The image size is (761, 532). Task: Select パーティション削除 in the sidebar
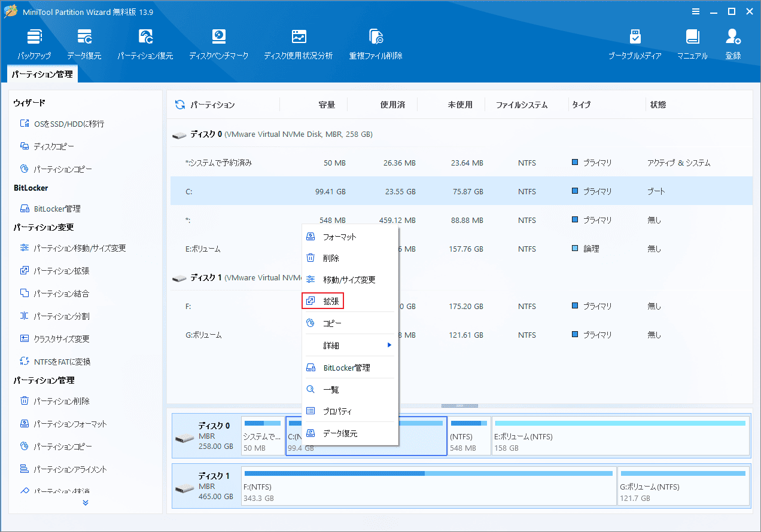55,401
